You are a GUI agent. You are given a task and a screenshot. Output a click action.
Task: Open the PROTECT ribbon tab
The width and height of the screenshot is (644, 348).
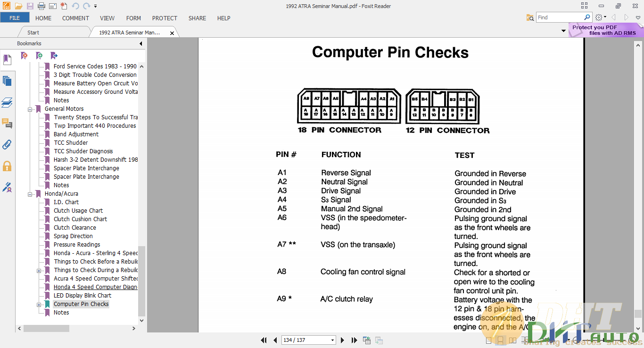pos(165,18)
